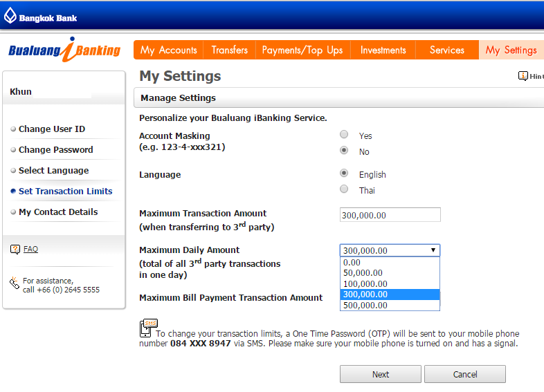Viewport: 544px width, 392px height.
Task: Open the My Settings tab
Action: [x=511, y=50]
